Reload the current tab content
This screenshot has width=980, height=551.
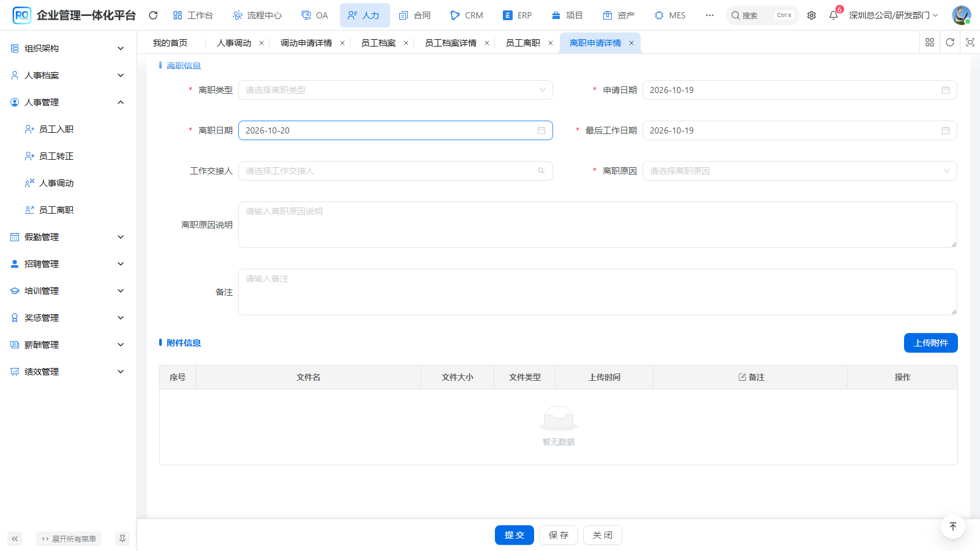950,42
